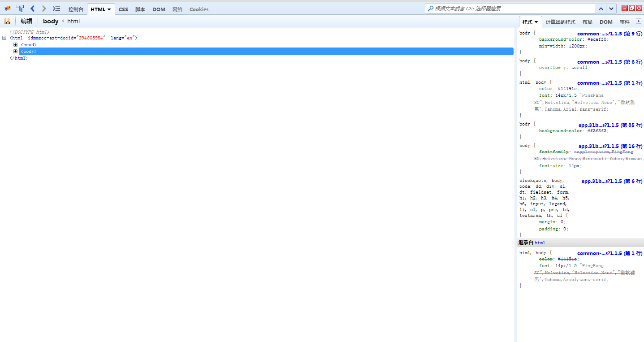Open the 样式 tab options dropdown

(536, 22)
